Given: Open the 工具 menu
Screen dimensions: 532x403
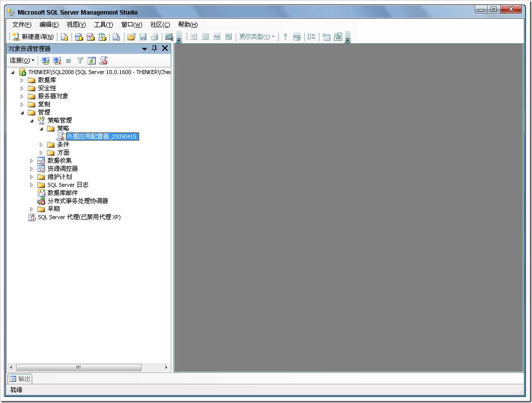Looking at the screenshot, I should pyautogui.click(x=103, y=24).
